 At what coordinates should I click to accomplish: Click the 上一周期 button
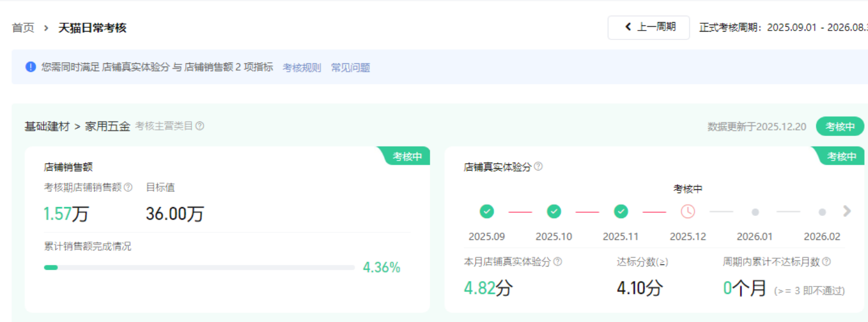(x=648, y=27)
